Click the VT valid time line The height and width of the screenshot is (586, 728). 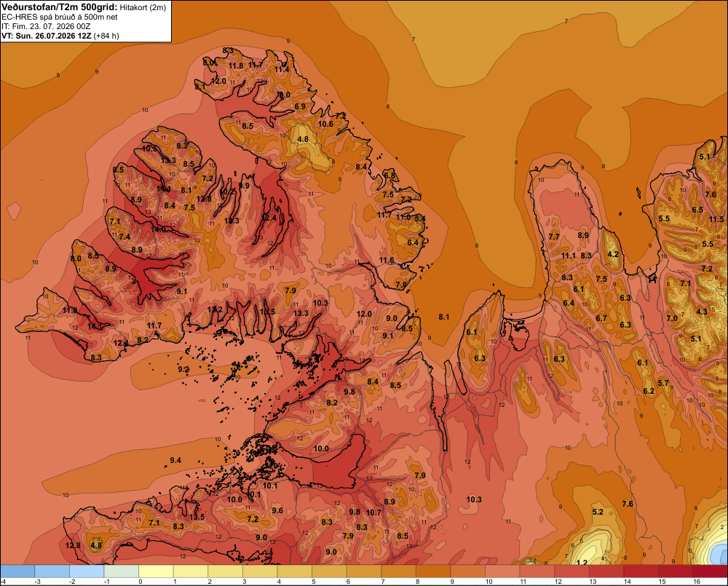[x=60, y=36]
